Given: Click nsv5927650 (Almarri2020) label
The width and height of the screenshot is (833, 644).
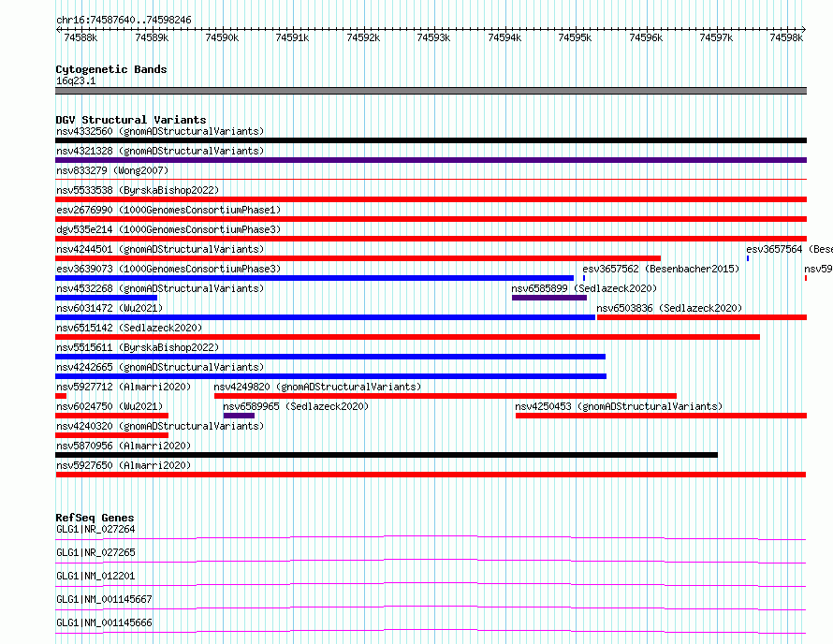Looking at the screenshot, I should point(124,465).
